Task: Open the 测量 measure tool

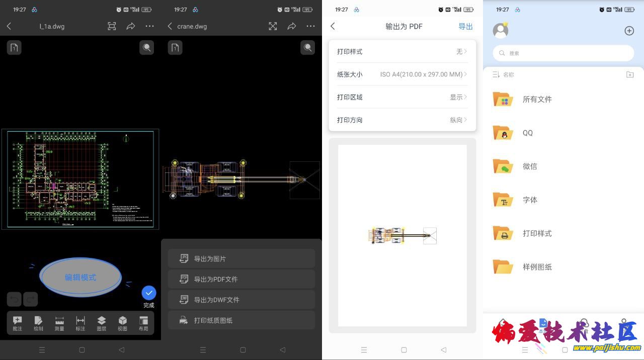Action: [x=59, y=323]
